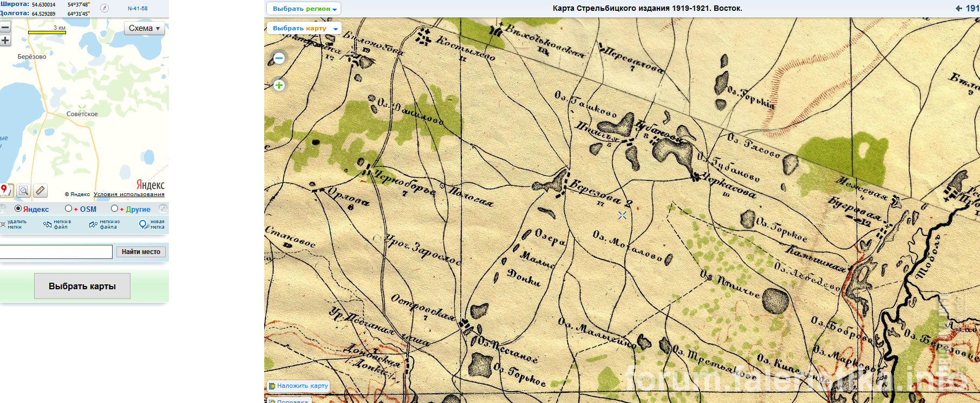Click the метки в файл link

click(62, 224)
